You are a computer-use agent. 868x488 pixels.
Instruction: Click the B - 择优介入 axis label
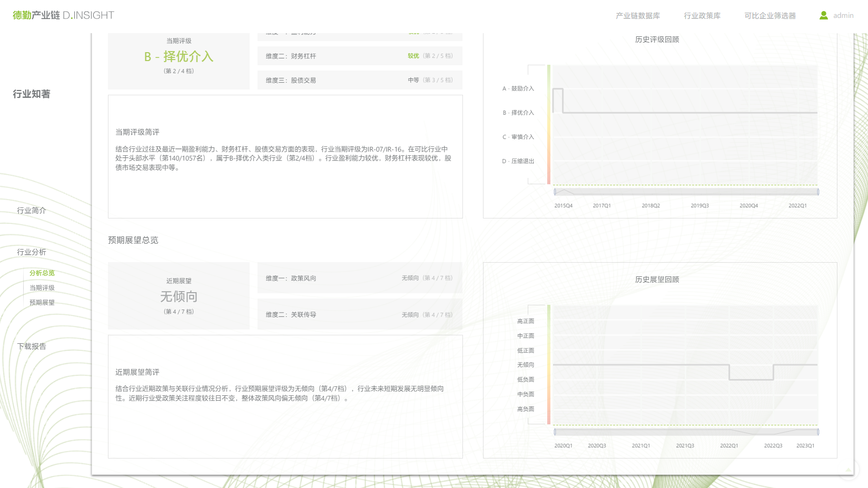click(x=518, y=113)
